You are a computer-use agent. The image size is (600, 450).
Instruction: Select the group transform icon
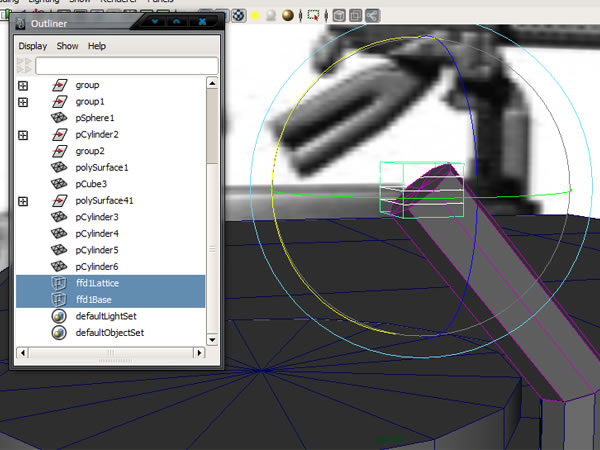click(x=59, y=85)
